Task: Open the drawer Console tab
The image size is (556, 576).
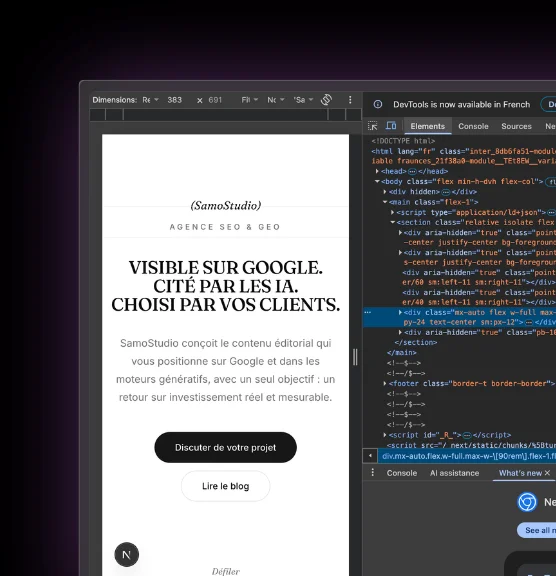Action: (401, 473)
